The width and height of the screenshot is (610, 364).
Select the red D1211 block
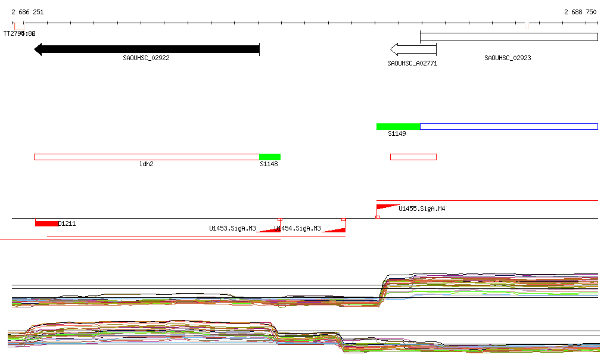click(x=46, y=223)
